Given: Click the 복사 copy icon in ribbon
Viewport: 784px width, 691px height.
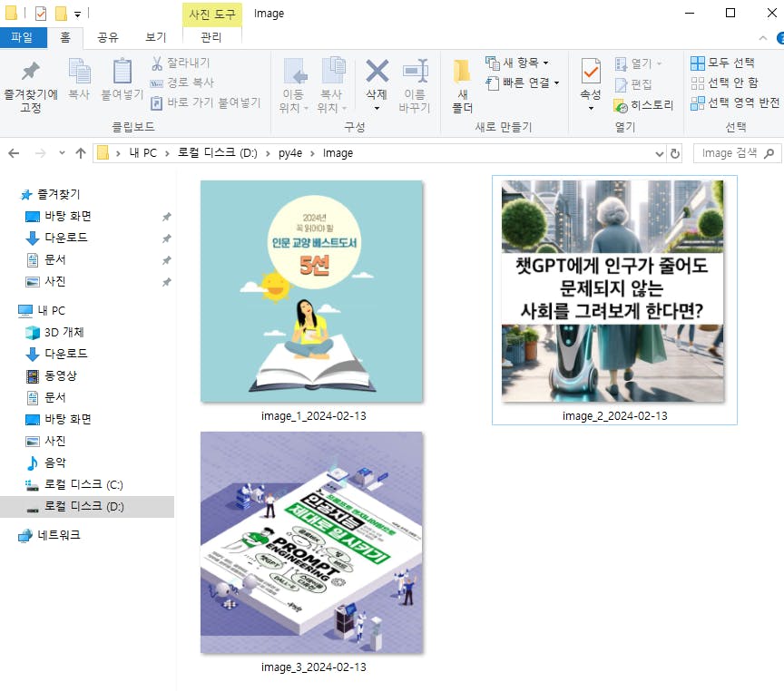Looking at the screenshot, I should 79,73.
